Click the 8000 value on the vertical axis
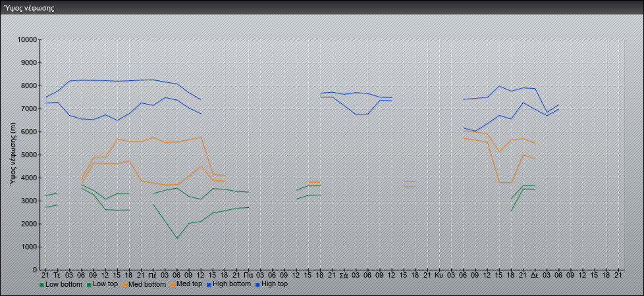The height and width of the screenshot is (296, 644). tap(29, 86)
